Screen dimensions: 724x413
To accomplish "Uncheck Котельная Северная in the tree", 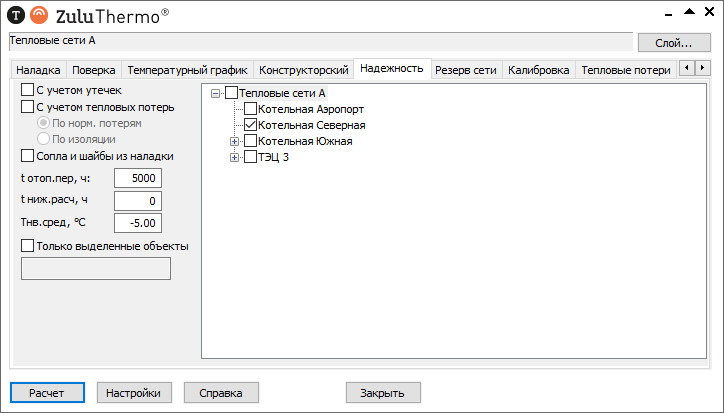I will (251, 125).
